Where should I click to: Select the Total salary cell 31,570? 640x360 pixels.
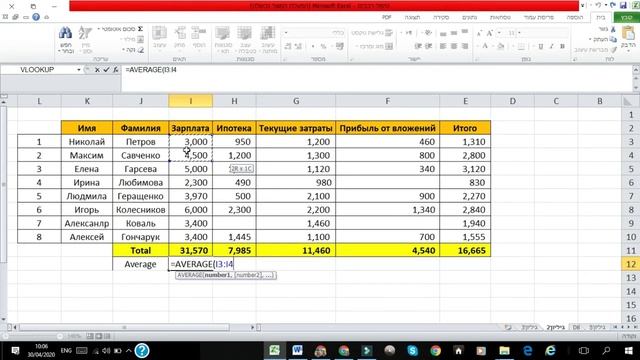tap(190, 250)
